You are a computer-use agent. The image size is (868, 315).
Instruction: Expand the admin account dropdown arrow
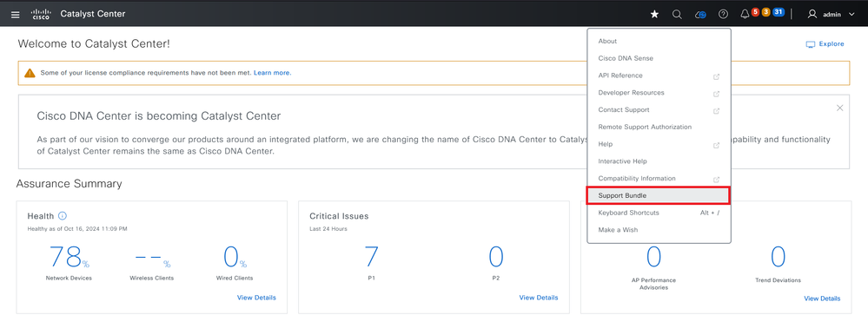851,15
